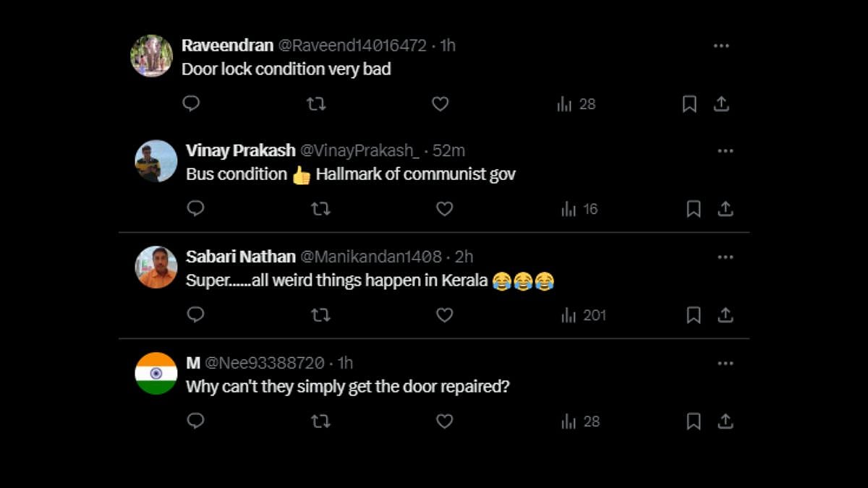Bookmark M's door repair tweet
Screen dimensions: 868x488
[x=693, y=421]
